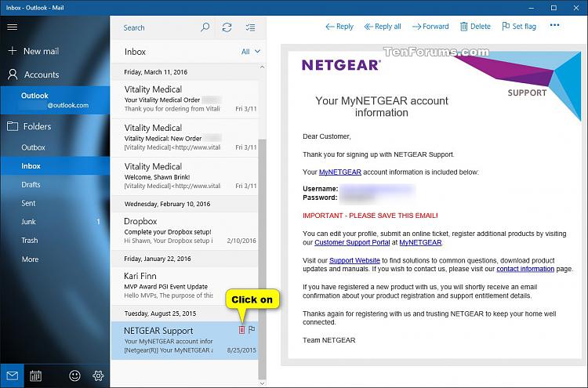The image size is (588, 388).
Task: Select the Inbox folder in sidebar
Action: click(x=55, y=166)
